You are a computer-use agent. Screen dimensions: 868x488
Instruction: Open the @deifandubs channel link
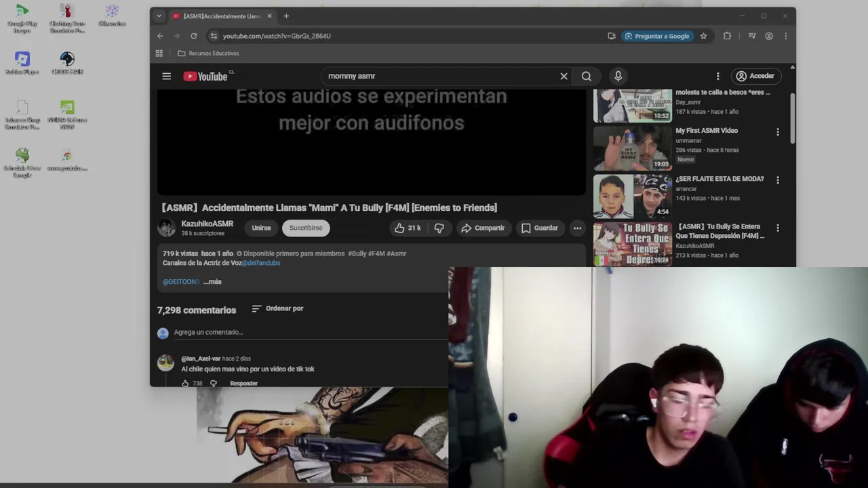[x=261, y=263]
